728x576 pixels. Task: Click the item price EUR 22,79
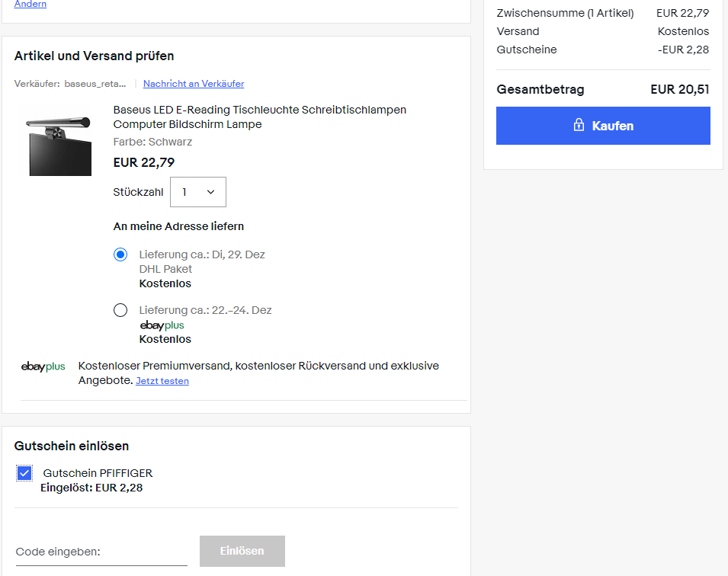[144, 162]
